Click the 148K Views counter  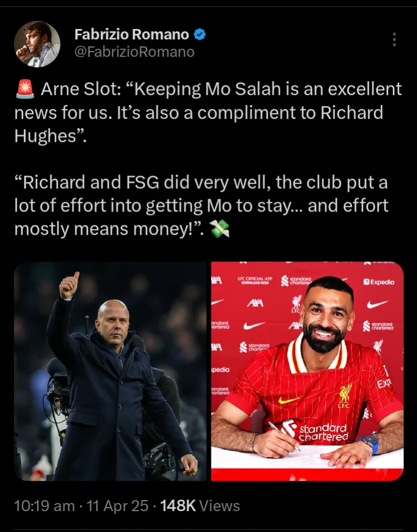coord(200,506)
